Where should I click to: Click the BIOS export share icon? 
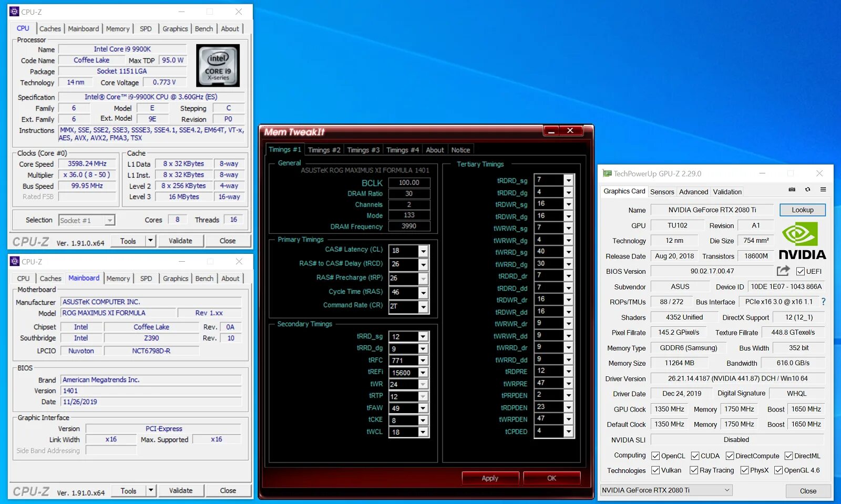pos(783,271)
